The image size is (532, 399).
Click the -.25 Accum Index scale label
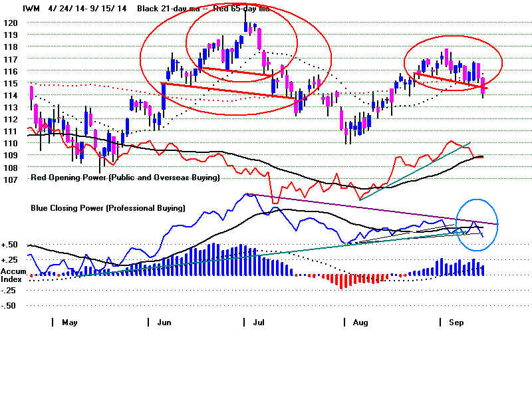[8, 291]
